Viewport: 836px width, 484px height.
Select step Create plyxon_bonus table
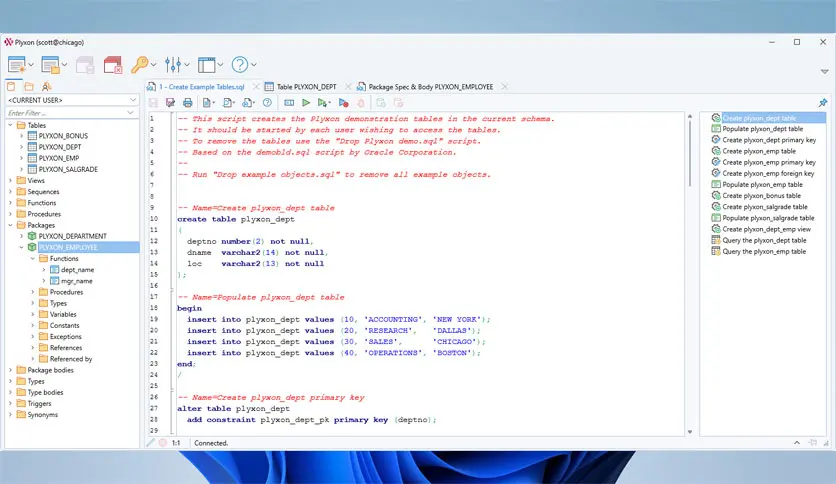(761, 196)
